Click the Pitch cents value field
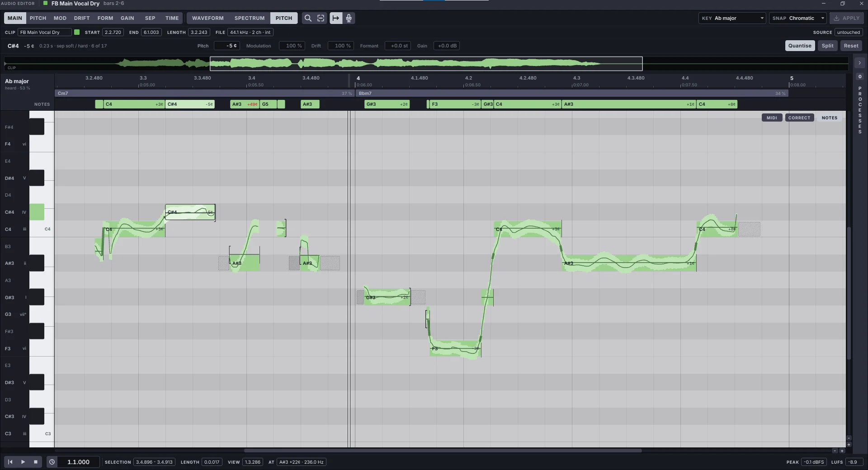 [227, 46]
